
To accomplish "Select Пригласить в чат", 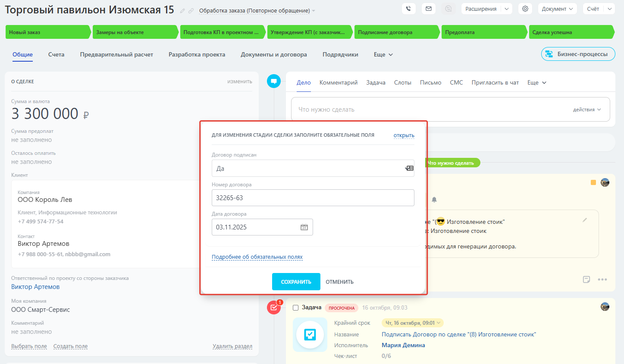I will click(x=495, y=82).
